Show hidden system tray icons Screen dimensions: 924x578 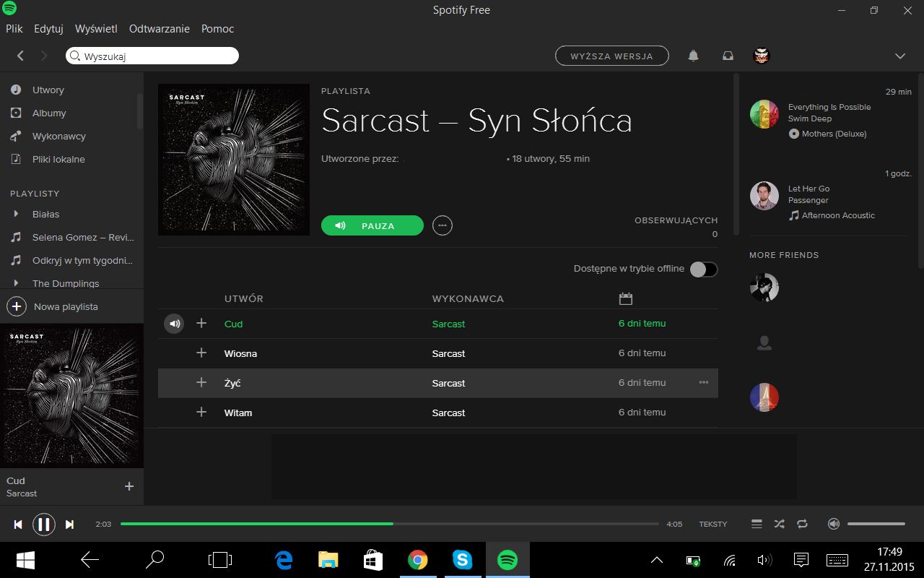[x=657, y=560]
